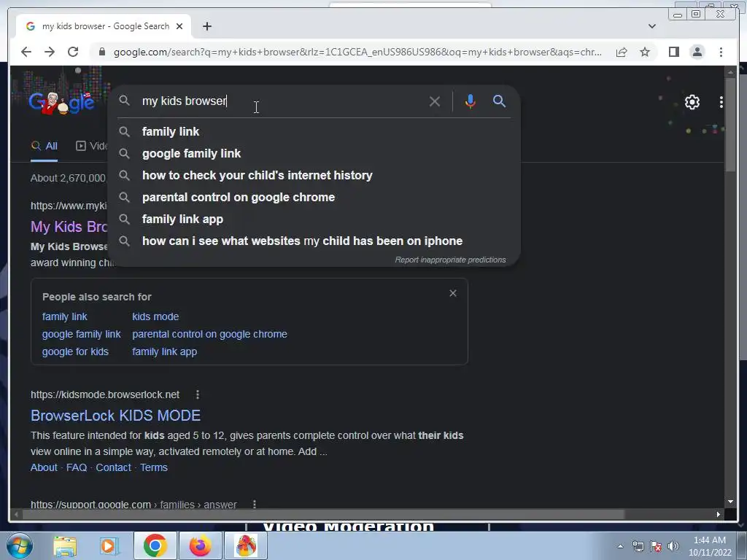The image size is (747, 560).
Task: Bookmark this tab with the star
Action: [645, 52]
